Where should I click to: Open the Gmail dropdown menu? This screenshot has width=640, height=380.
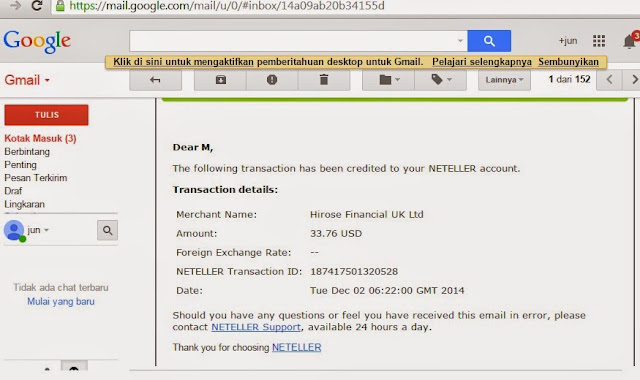27,80
